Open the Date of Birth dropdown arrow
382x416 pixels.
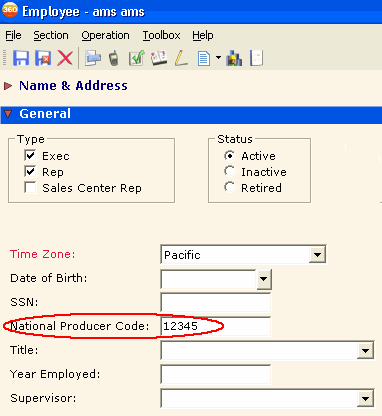coord(263,279)
